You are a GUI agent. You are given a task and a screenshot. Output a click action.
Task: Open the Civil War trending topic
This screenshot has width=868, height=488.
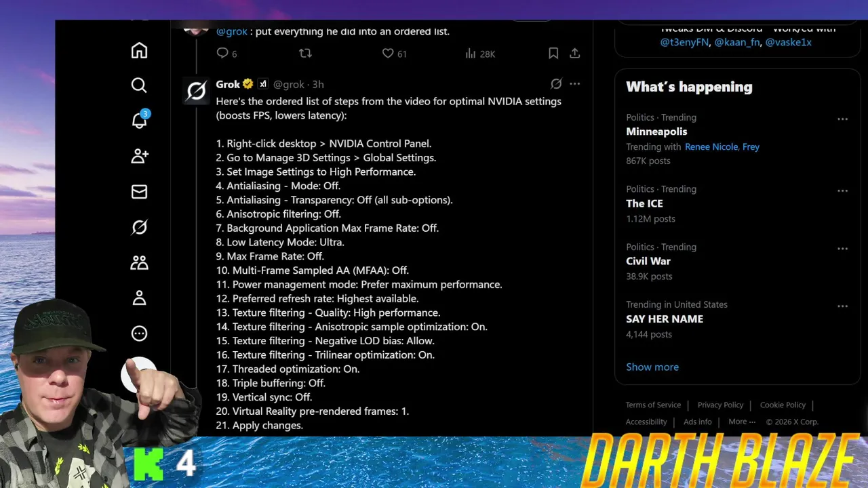[648, 261]
